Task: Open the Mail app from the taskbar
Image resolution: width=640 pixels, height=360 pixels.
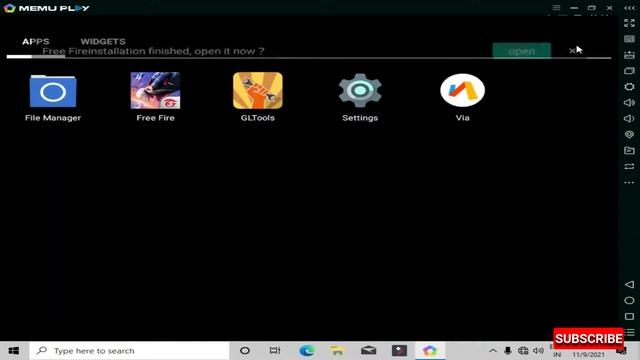Action: pos(368,351)
